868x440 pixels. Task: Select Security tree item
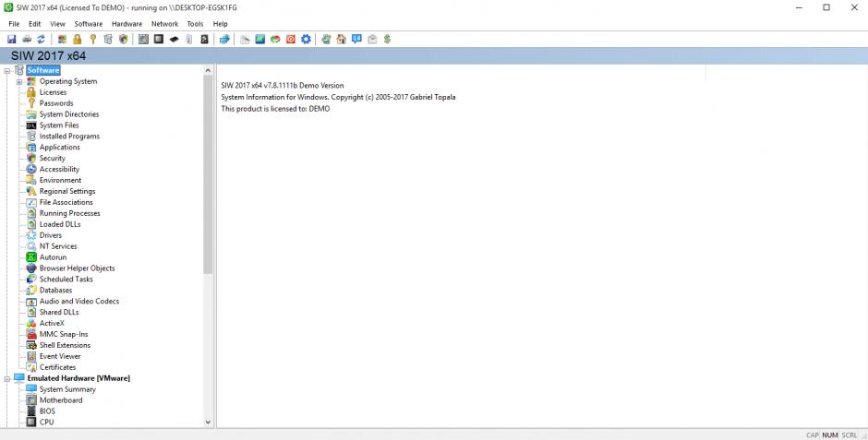point(52,158)
